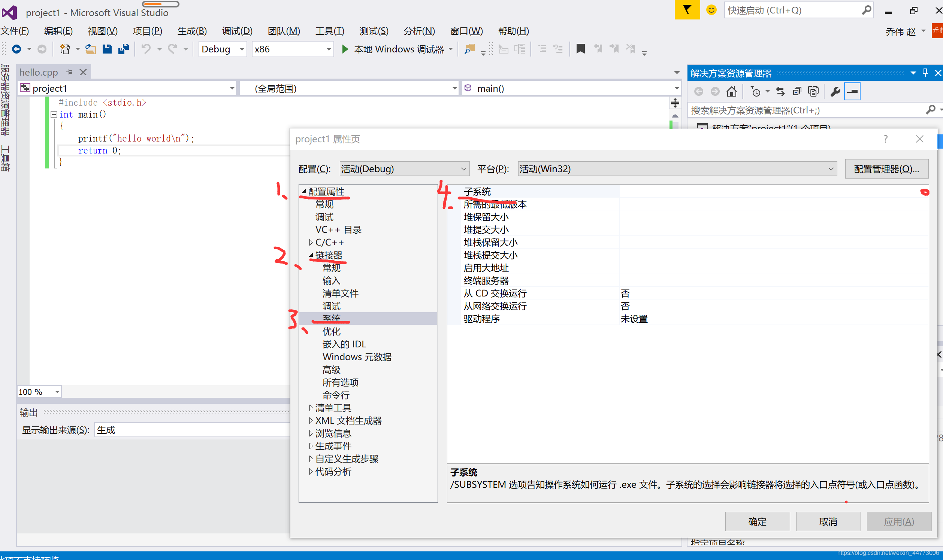Image resolution: width=943 pixels, height=560 pixels.
Task: Open the 配置(C) 活动(Debug) combo box
Action: pos(404,169)
